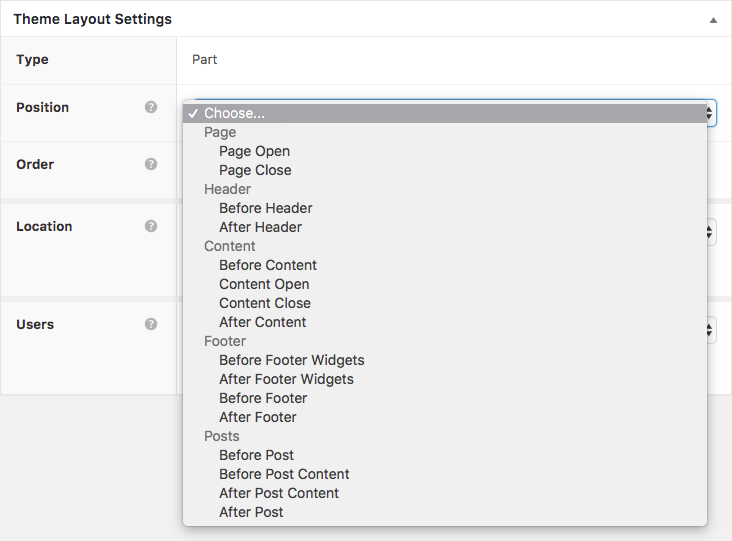Viewport: 732px width, 541px height.
Task: Click the help icon beside Order
Action: coord(151,164)
